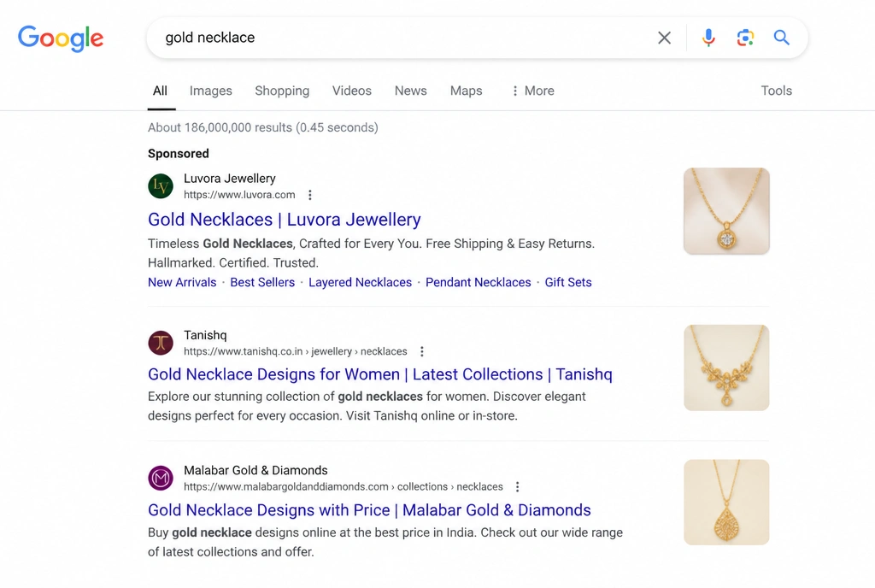The height and width of the screenshot is (588, 875).
Task: Select the All tab
Action: [160, 91]
